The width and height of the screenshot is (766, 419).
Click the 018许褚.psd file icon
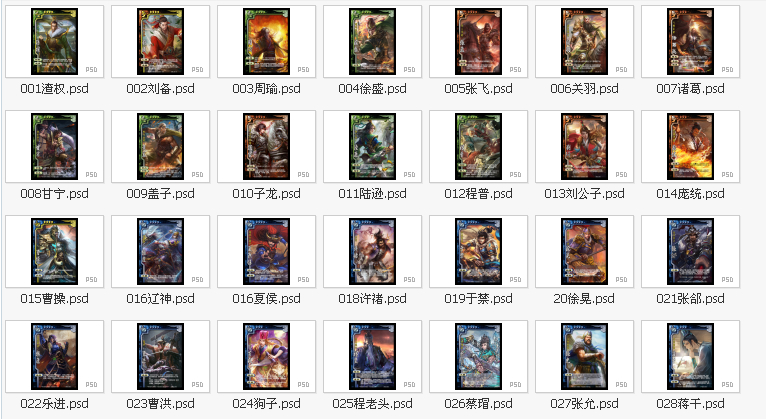[x=372, y=251]
